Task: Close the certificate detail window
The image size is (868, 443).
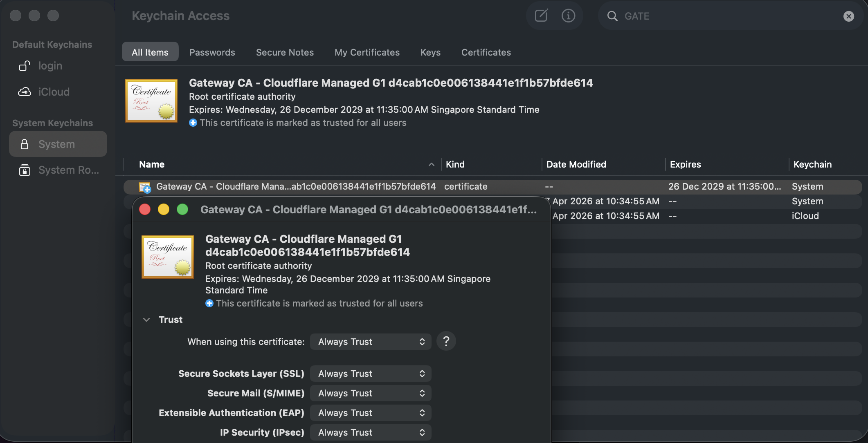Action: click(145, 209)
